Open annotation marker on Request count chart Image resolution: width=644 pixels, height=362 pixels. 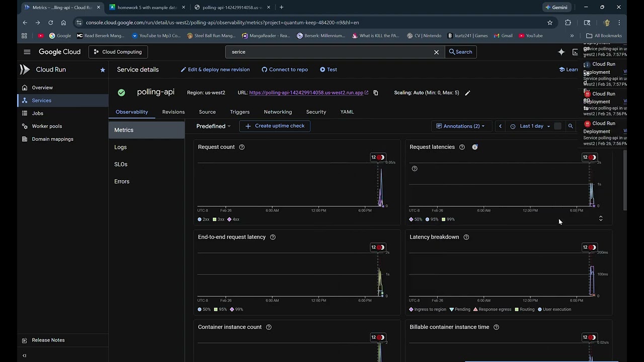click(x=378, y=157)
